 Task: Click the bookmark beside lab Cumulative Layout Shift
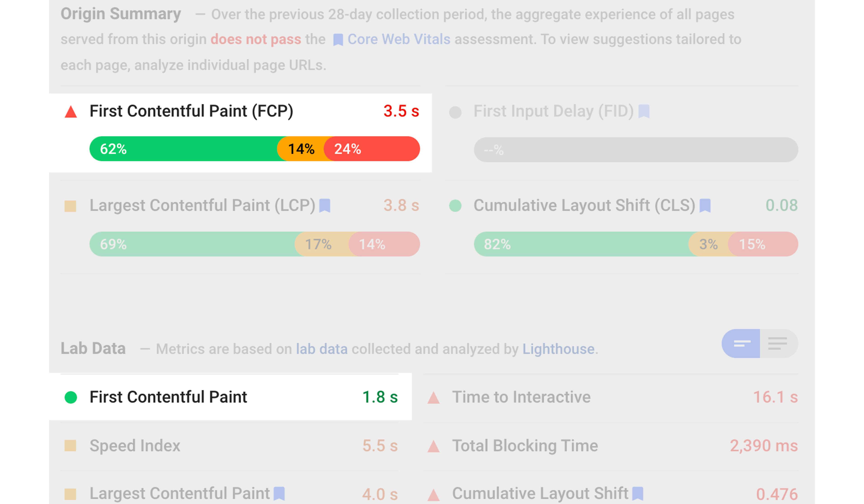[x=638, y=494]
